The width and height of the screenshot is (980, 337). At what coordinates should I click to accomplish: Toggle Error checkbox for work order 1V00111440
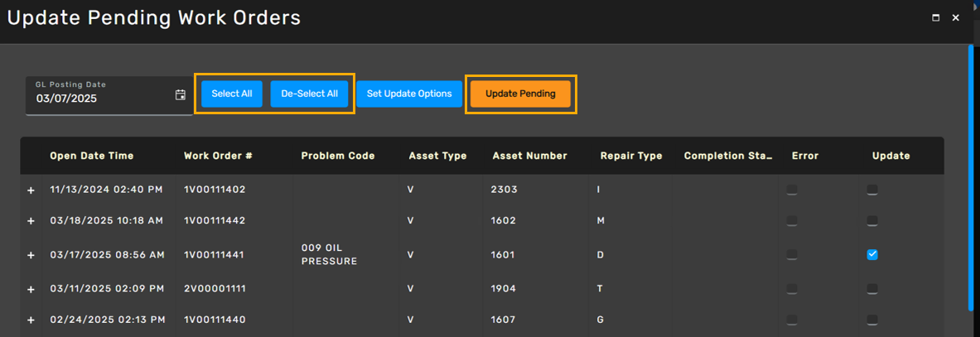[x=792, y=320]
